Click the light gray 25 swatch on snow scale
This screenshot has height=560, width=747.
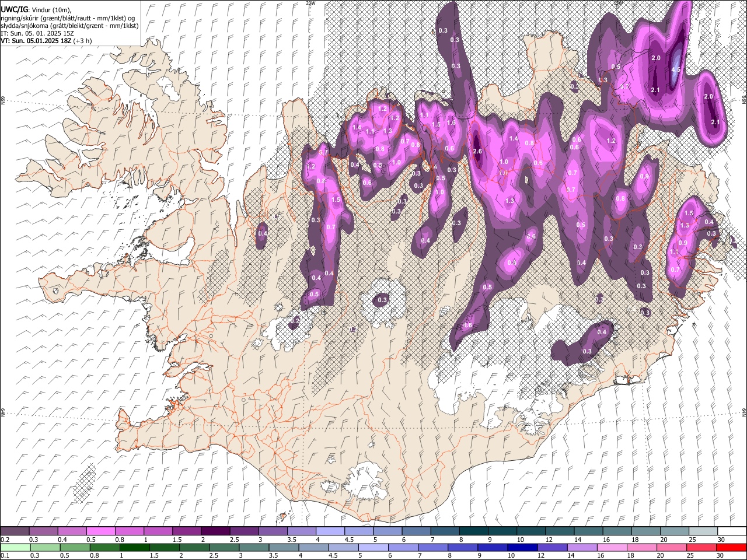coord(703,531)
